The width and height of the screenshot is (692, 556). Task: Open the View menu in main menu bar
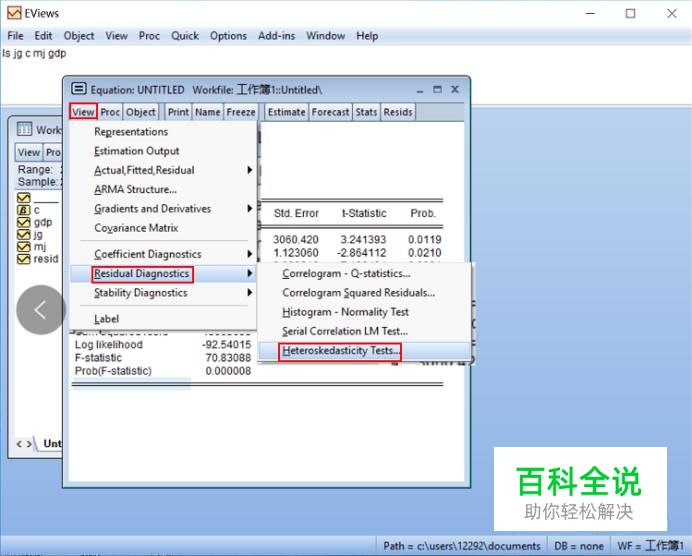pyautogui.click(x=117, y=36)
